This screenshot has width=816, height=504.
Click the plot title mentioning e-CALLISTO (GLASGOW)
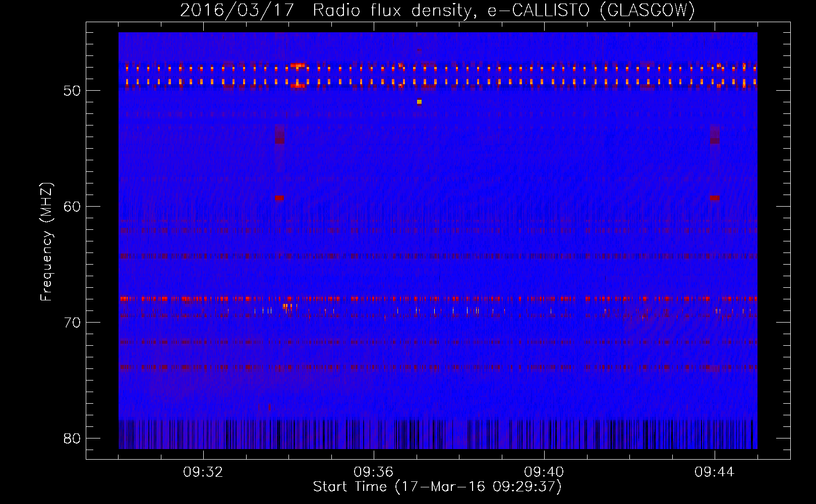click(x=437, y=10)
